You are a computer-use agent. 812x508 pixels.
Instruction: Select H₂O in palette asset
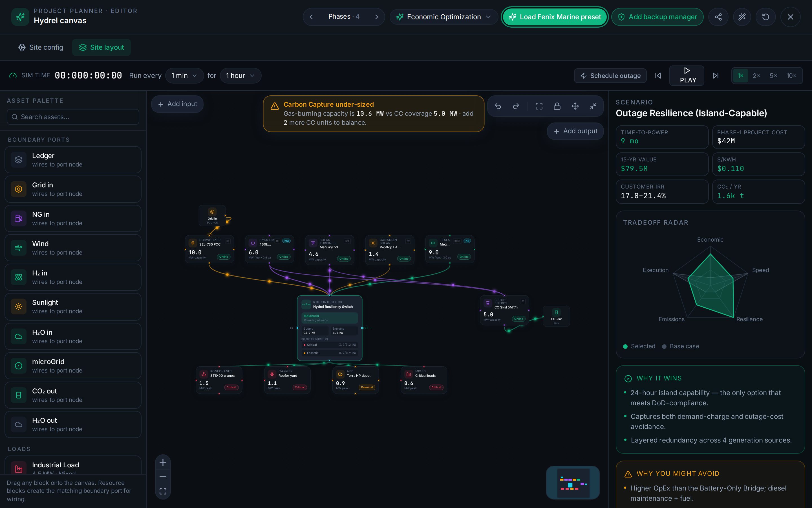73,336
